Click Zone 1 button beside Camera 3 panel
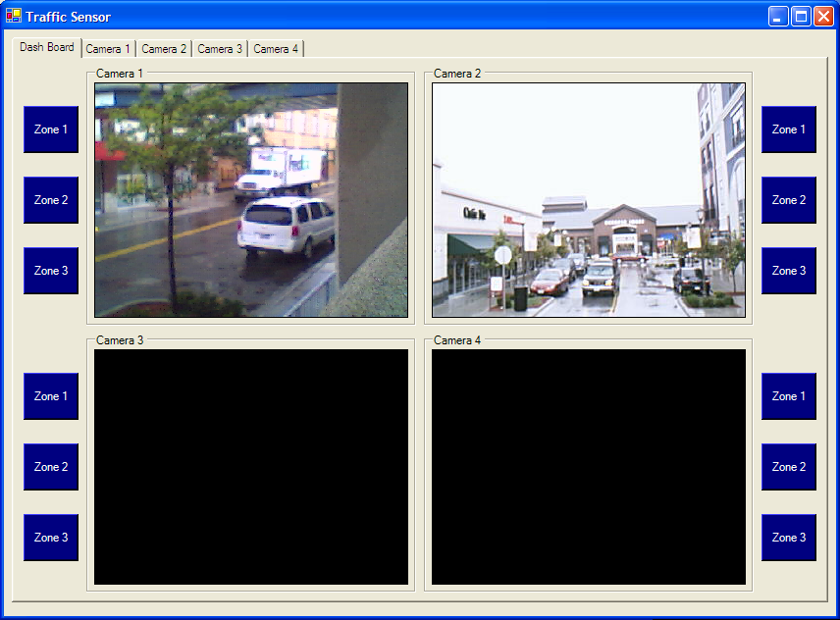The height and width of the screenshot is (620, 840). (51, 396)
